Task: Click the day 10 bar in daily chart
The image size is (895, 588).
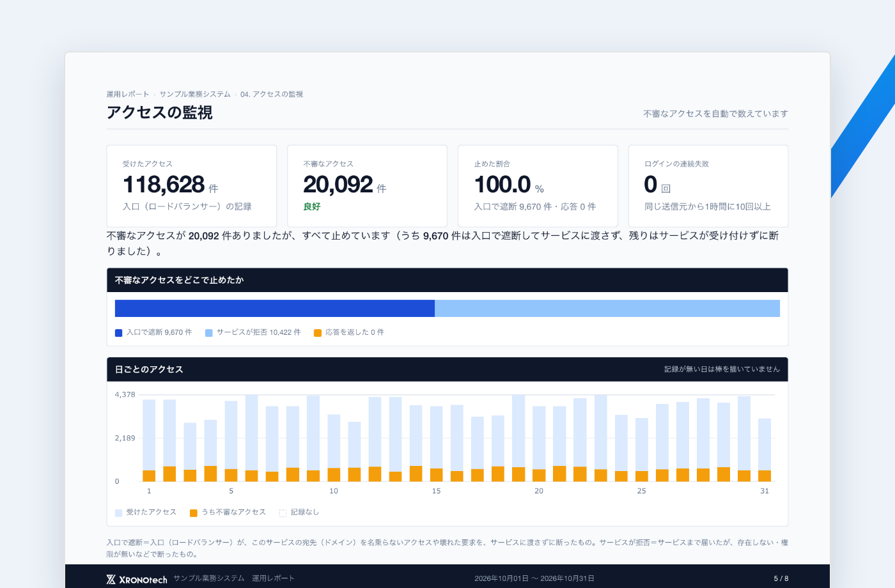Action: tap(334, 448)
